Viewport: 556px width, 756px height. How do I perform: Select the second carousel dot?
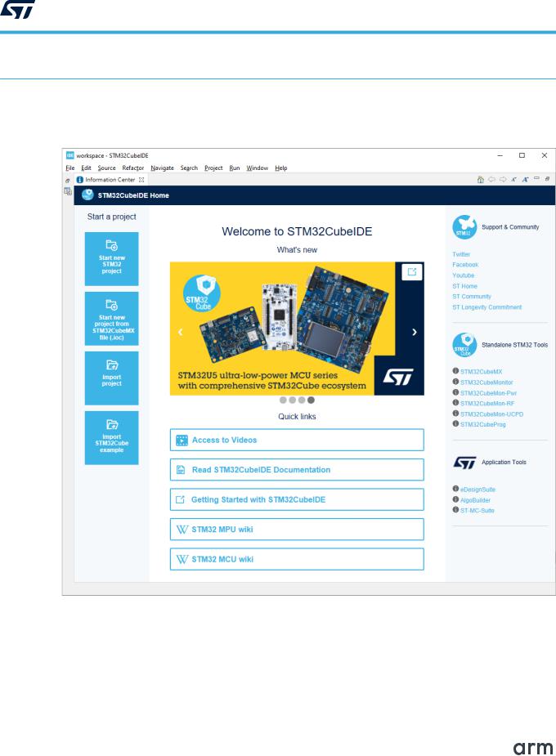coord(292,400)
